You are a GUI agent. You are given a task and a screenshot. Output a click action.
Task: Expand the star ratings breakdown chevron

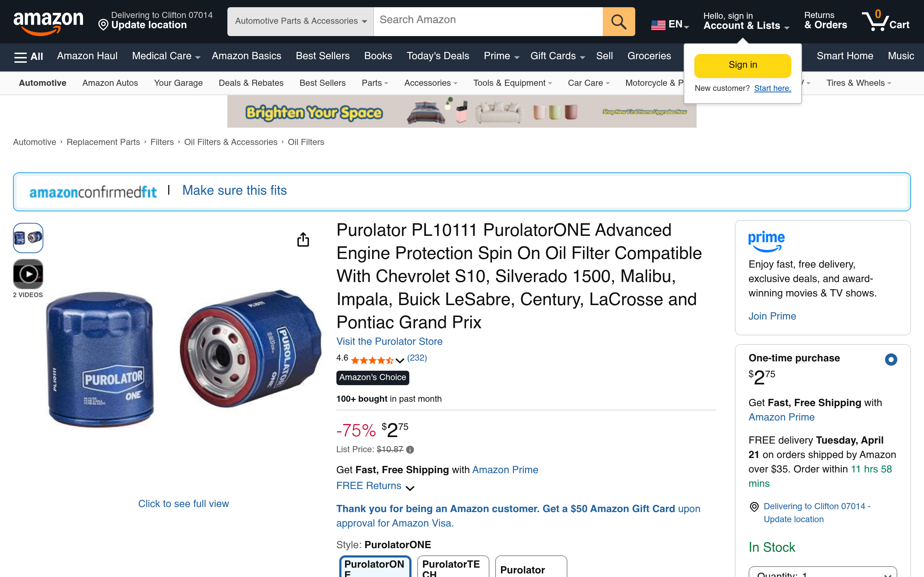(x=400, y=360)
